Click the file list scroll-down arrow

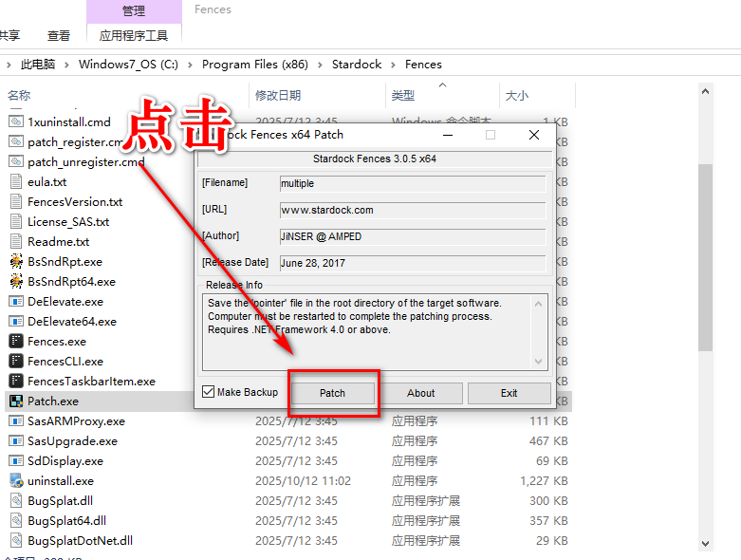pos(705,544)
